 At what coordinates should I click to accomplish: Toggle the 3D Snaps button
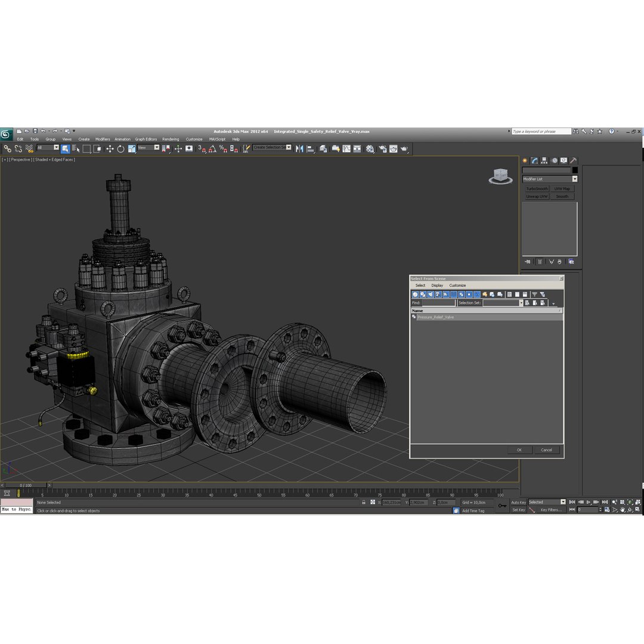click(x=202, y=148)
